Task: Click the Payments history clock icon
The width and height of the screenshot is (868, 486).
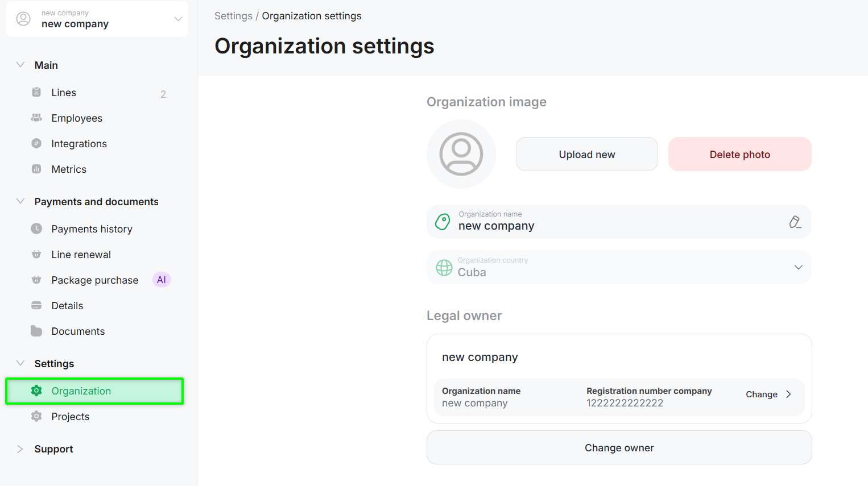Action: coord(36,229)
